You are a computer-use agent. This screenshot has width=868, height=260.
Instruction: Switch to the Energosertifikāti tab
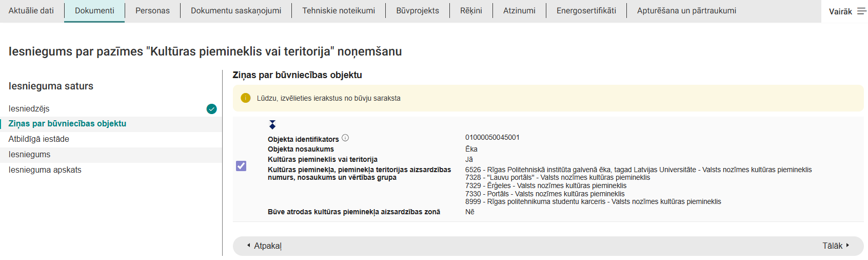[586, 11]
